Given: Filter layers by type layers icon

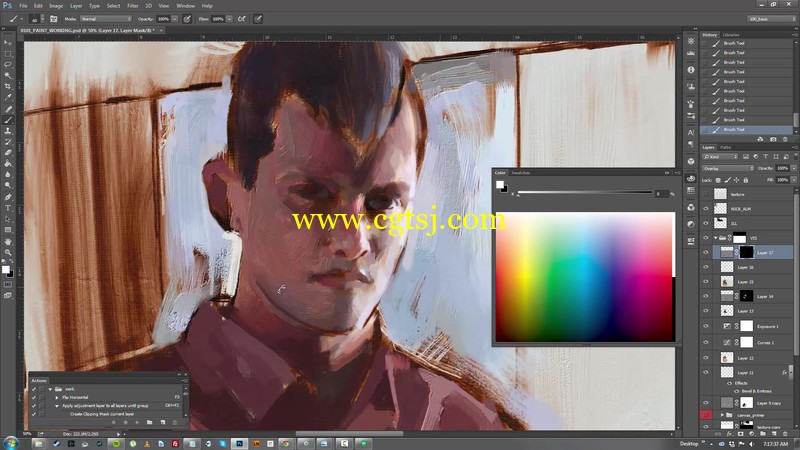Looking at the screenshot, I should point(766,157).
